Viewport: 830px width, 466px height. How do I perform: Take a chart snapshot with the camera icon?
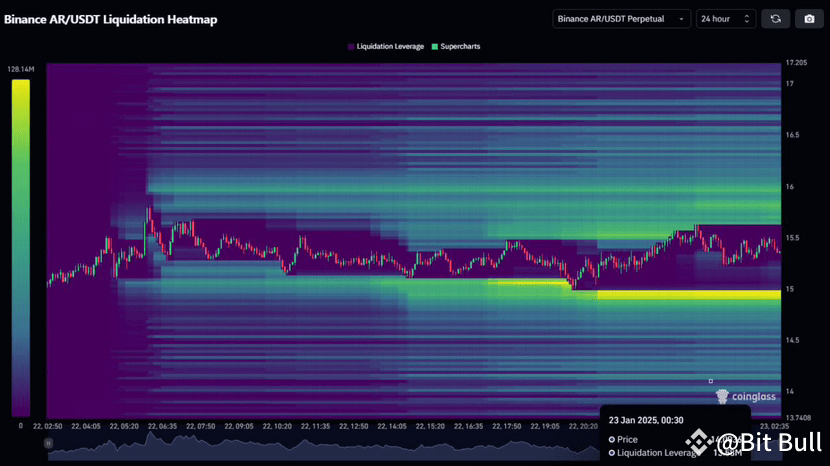tap(809, 19)
